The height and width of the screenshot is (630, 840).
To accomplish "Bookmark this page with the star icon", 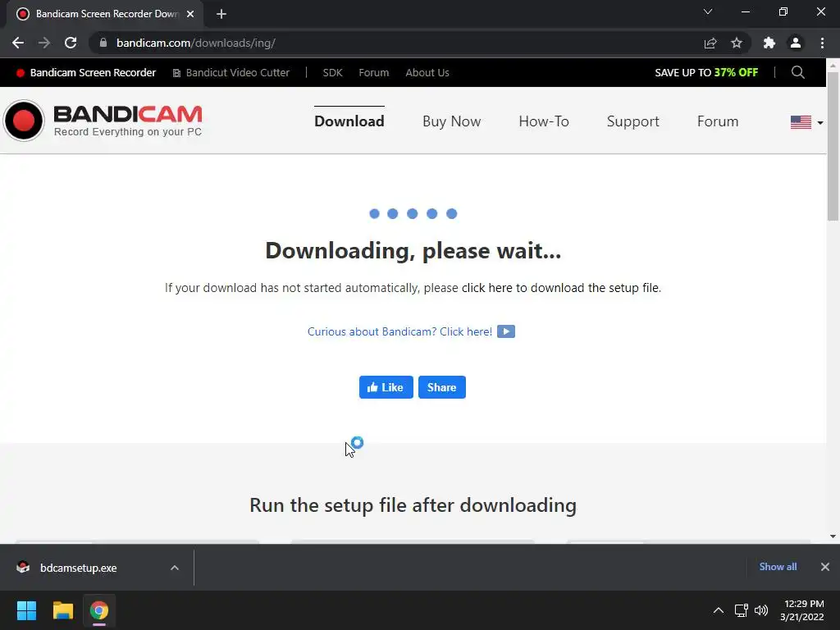I will click(x=737, y=43).
